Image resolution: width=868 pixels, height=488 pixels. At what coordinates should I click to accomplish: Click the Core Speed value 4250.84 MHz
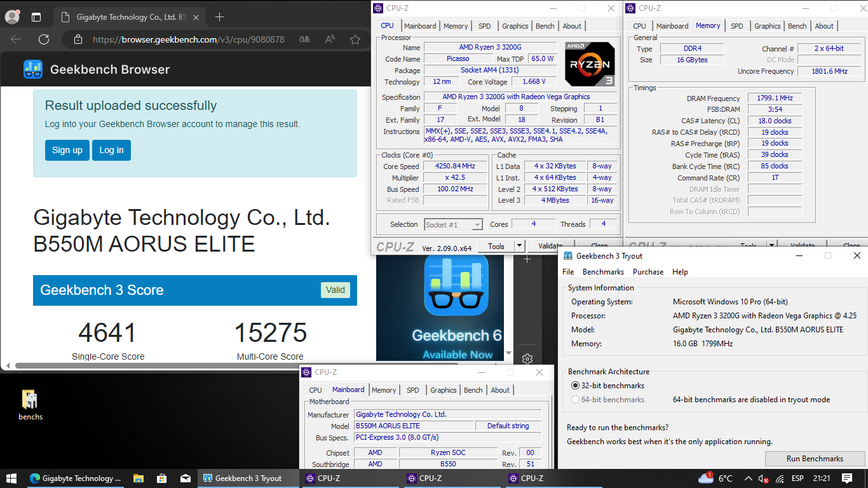pos(455,166)
